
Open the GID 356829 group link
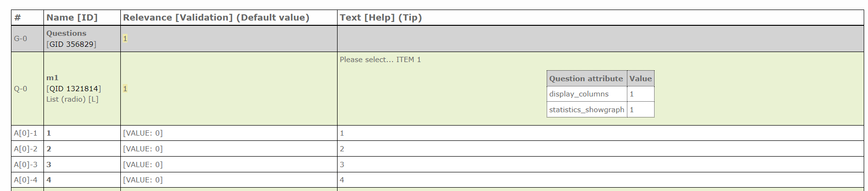(72, 44)
